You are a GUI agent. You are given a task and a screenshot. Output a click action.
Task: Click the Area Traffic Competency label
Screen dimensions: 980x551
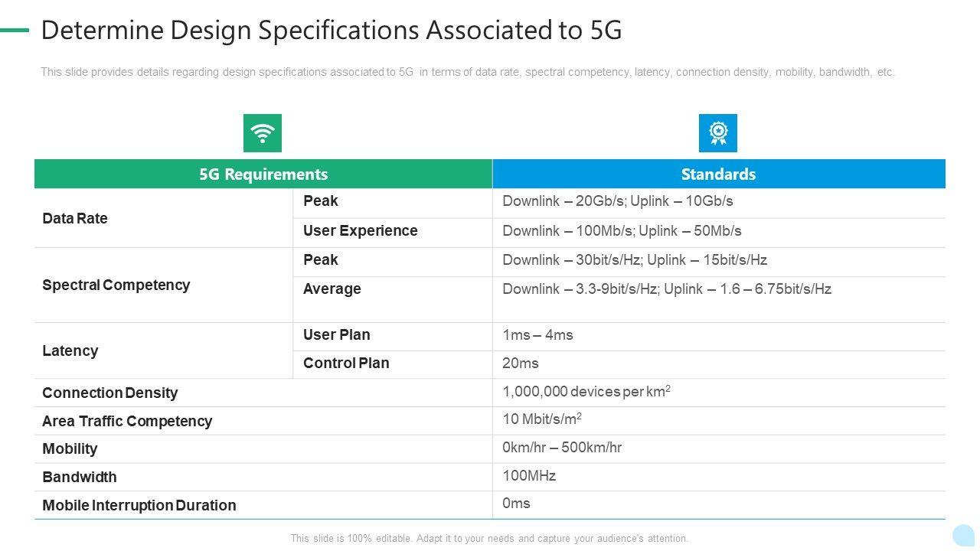pos(127,422)
